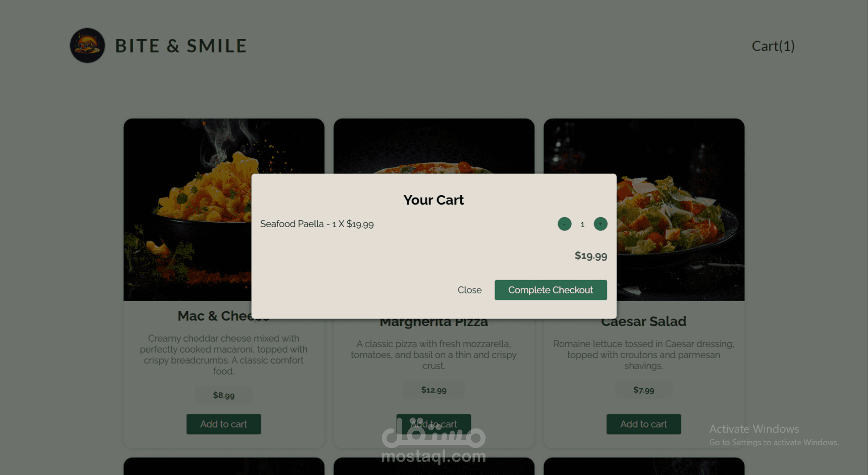Open the Cart(1) link in header
This screenshot has height=475, width=868.
773,46
